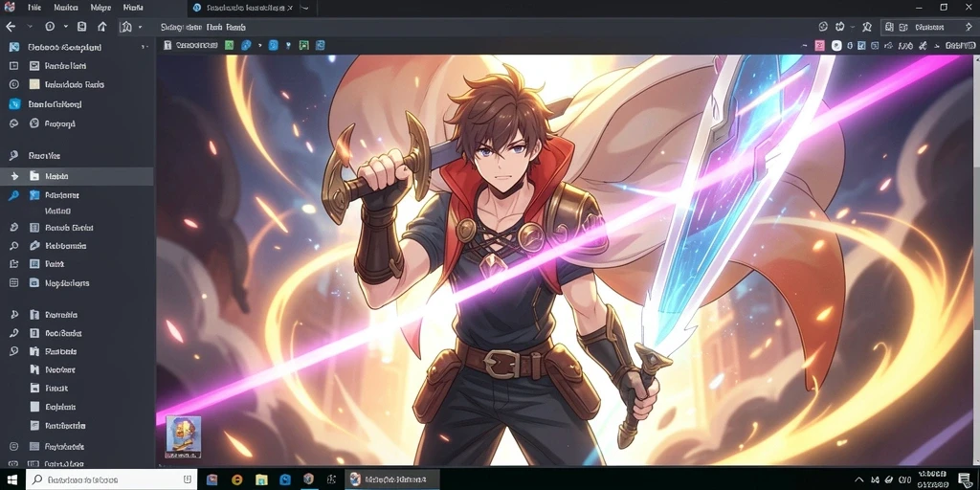Switch to the open document tab

242,8
